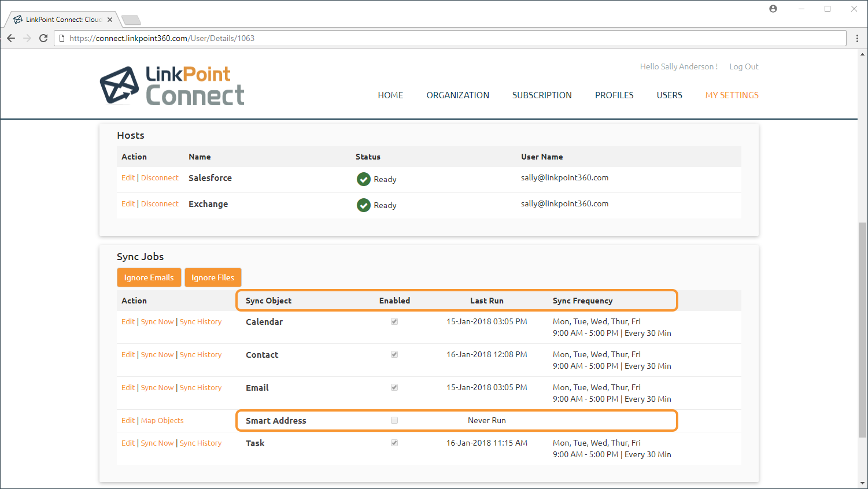This screenshot has width=868, height=489.
Task: Click the Log Out link
Action: (744, 66)
